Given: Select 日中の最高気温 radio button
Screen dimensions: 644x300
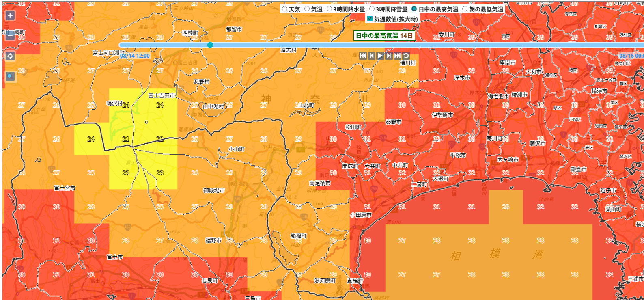Looking at the screenshot, I should coord(414,9).
